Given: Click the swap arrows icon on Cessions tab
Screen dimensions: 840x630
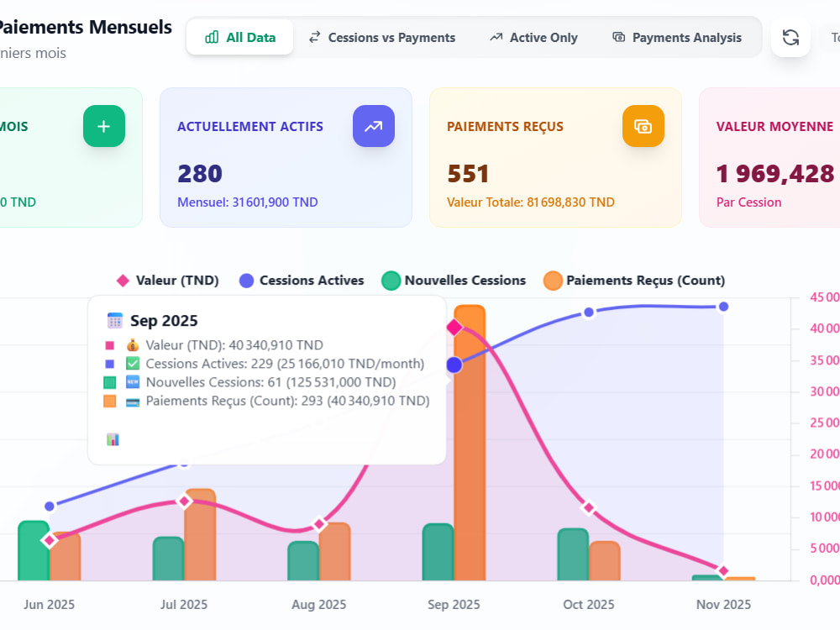Looking at the screenshot, I should point(314,37).
